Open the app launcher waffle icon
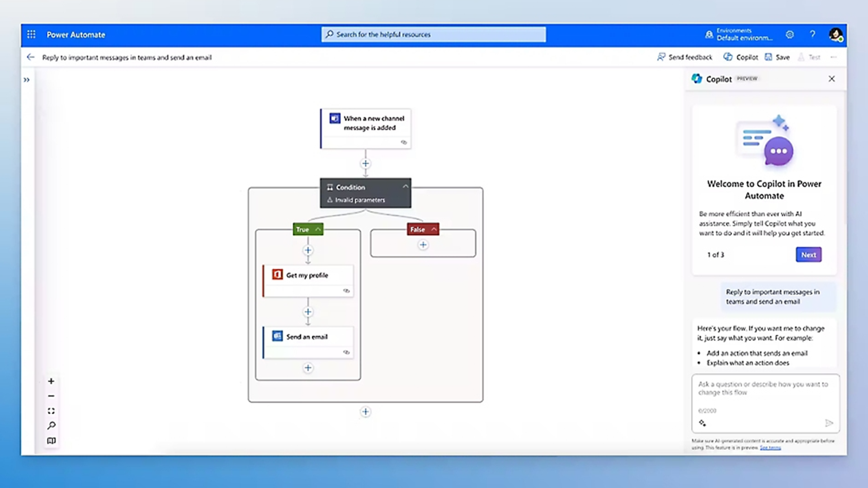This screenshot has width=868, height=488. [x=31, y=34]
